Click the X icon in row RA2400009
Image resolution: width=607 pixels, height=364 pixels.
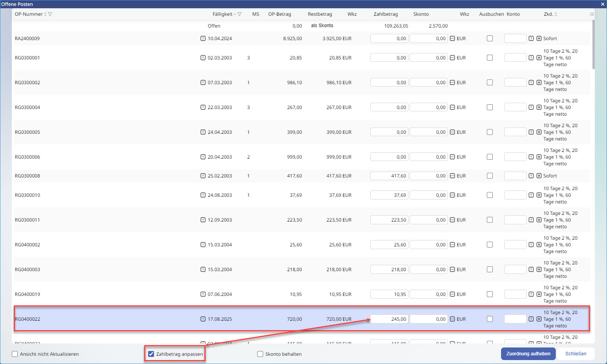[x=539, y=39]
